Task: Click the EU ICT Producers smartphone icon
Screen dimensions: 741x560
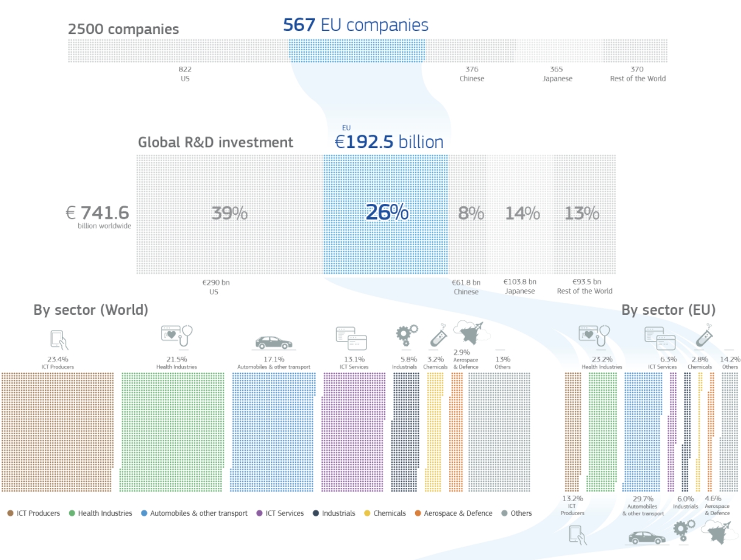Action: click(x=576, y=535)
